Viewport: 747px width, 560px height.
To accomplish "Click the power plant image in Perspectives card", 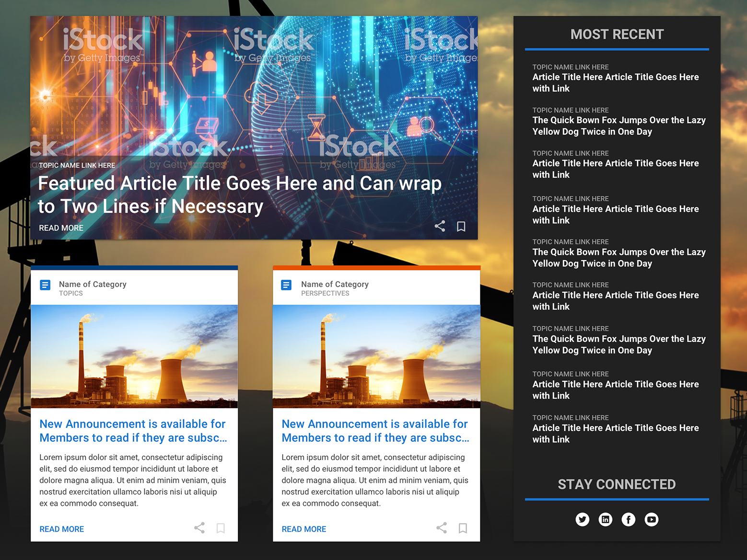I will coord(376,356).
